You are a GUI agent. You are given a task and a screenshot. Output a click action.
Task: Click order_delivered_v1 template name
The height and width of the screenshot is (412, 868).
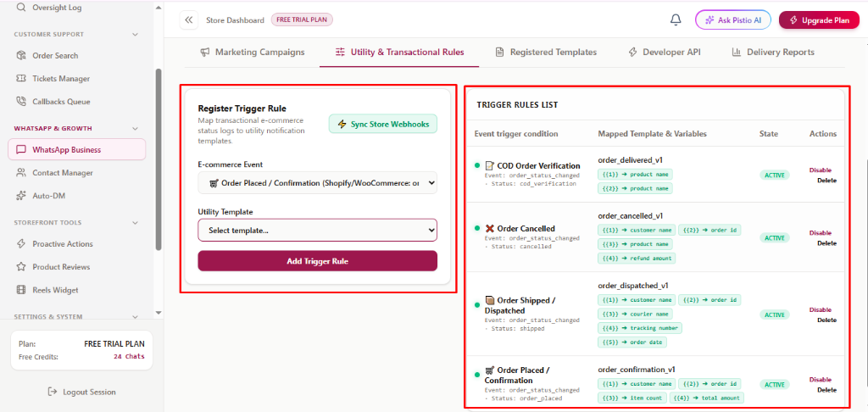pyautogui.click(x=630, y=159)
